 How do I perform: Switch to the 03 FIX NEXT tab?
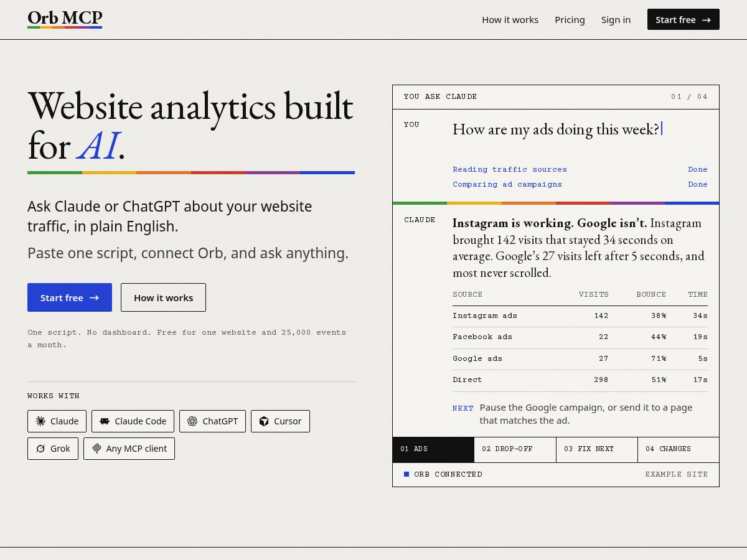point(597,449)
